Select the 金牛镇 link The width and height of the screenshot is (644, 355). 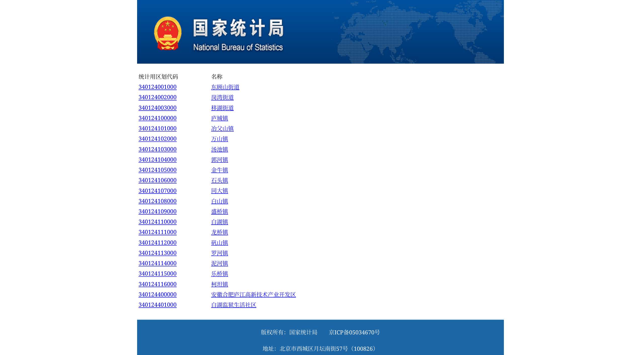tap(219, 170)
